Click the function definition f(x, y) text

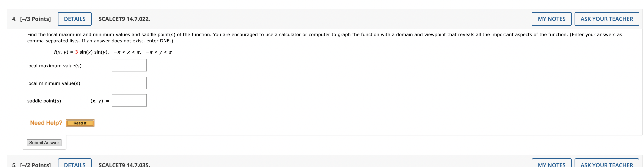coord(113,52)
